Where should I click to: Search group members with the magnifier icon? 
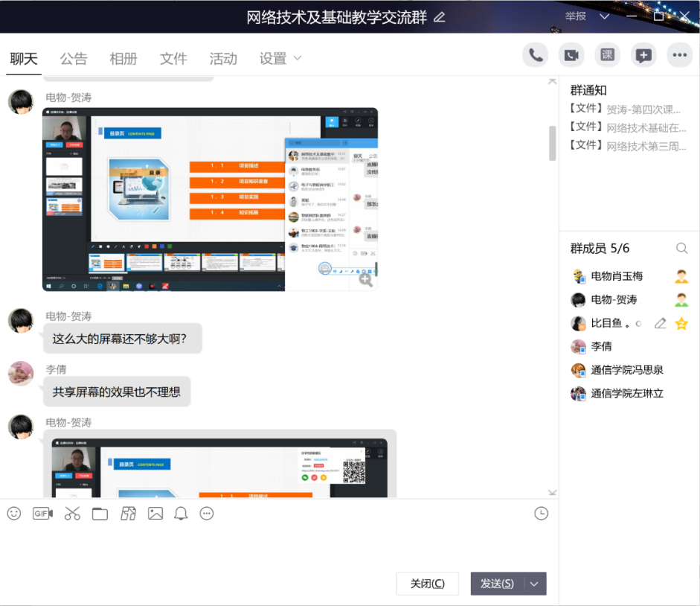[681, 249]
